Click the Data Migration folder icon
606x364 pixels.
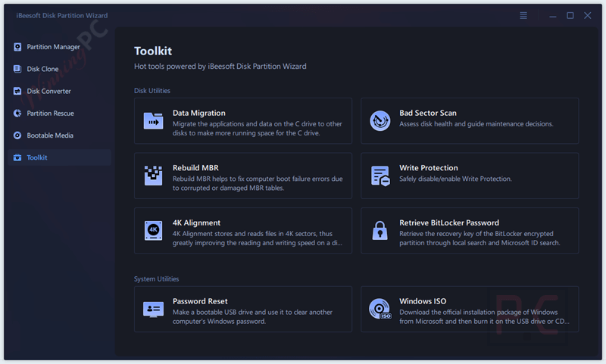click(x=154, y=121)
